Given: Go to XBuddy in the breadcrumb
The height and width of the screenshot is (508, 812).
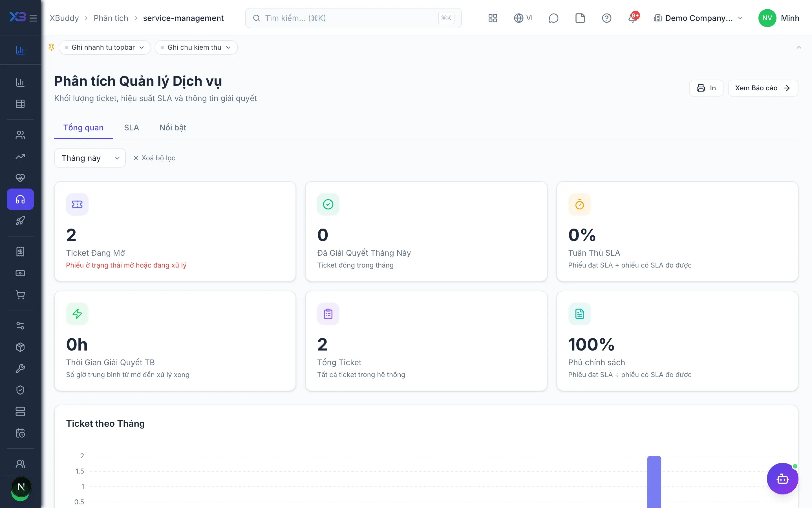Looking at the screenshot, I should pos(64,18).
